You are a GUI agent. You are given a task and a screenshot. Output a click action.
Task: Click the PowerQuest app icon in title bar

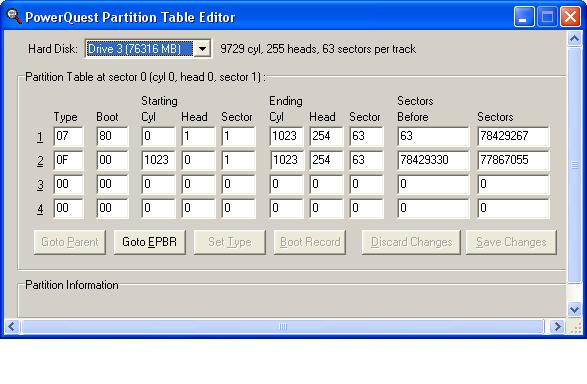[x=15, y=16]
